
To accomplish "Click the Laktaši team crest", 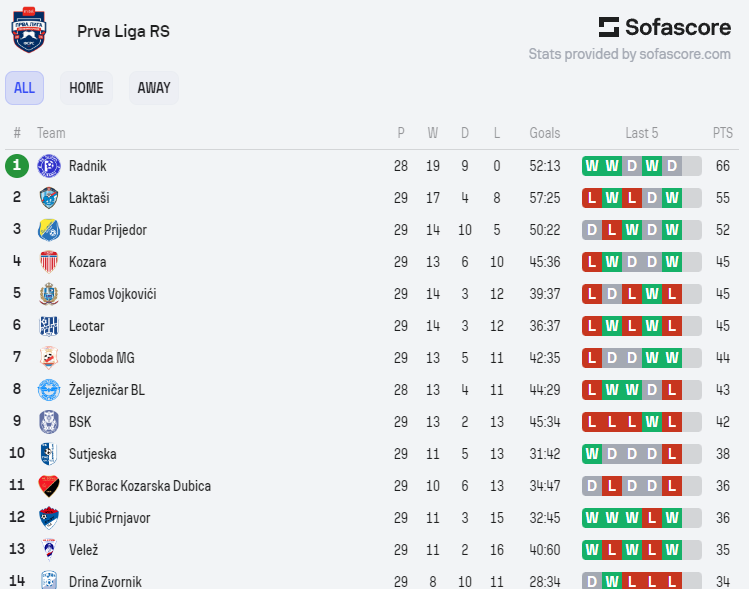I will [49, 198].
